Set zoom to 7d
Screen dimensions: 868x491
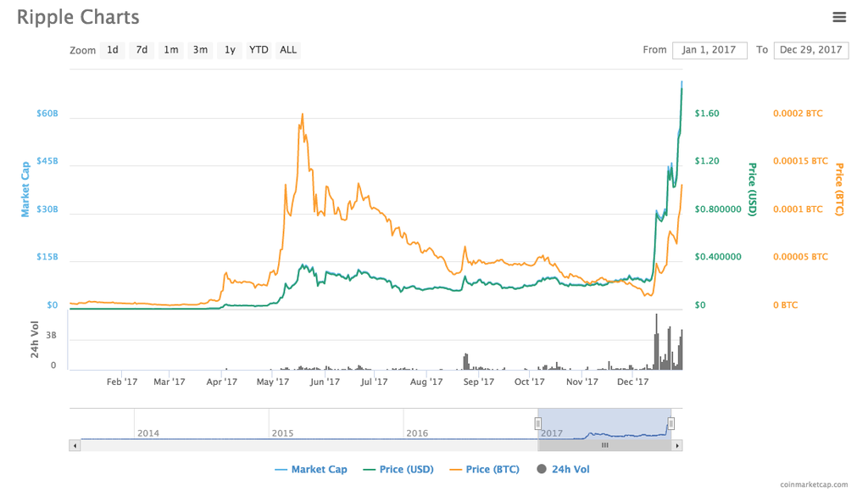(x=142, y=50)
